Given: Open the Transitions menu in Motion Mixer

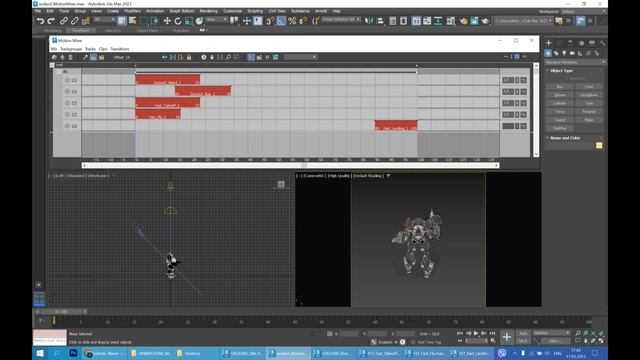Looking at the screenshot, I should click(120, 49).
